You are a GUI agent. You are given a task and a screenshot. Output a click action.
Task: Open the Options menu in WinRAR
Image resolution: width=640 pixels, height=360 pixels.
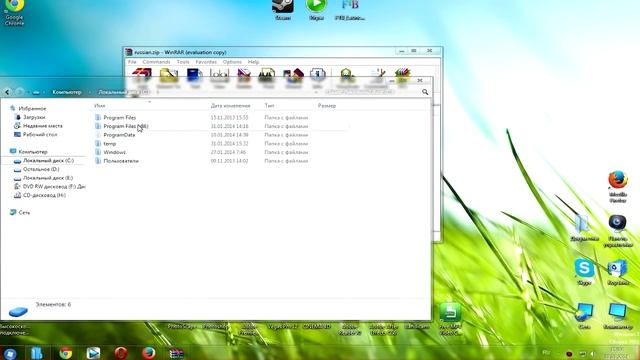click(232, 62)
